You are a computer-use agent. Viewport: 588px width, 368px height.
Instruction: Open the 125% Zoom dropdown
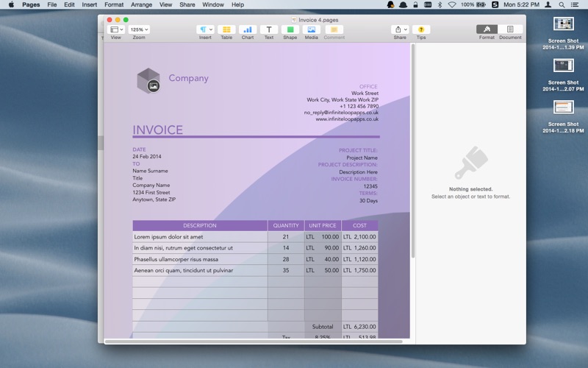[x=139, y=29]
